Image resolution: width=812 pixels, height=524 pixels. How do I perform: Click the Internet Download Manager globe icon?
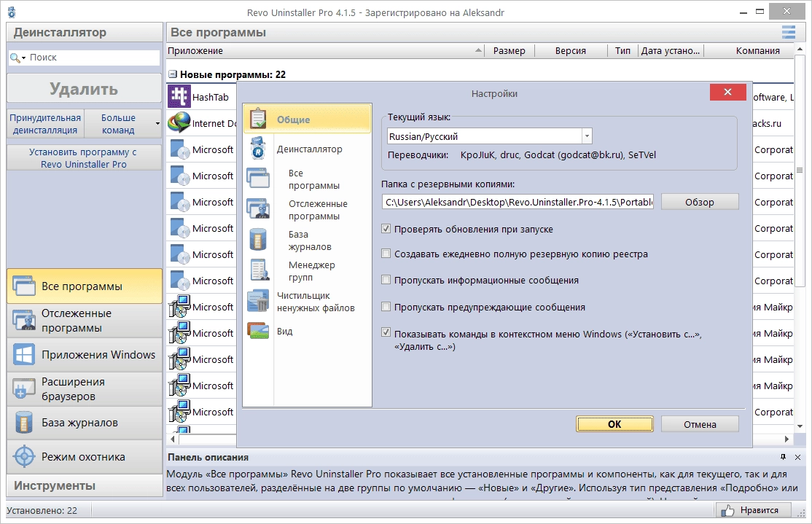coord(179,122)
